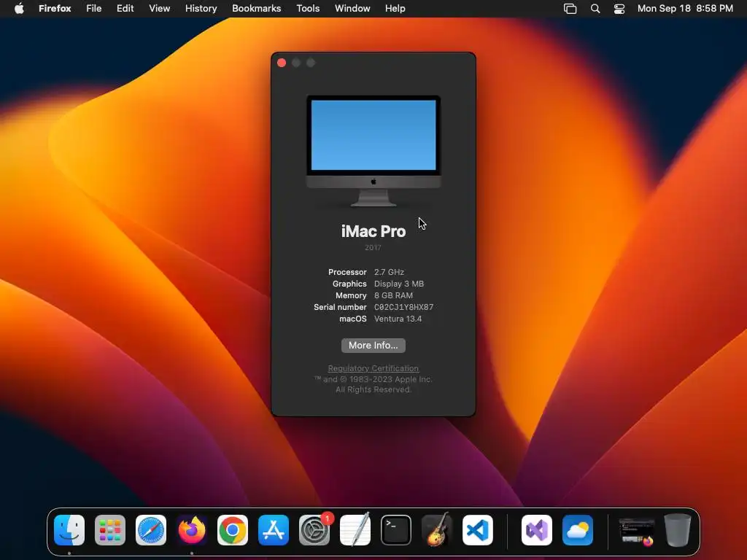The width and height of the screenshot is (747, 560).
Task: Open the Trash in the Dock
Action: coord(678,530)
